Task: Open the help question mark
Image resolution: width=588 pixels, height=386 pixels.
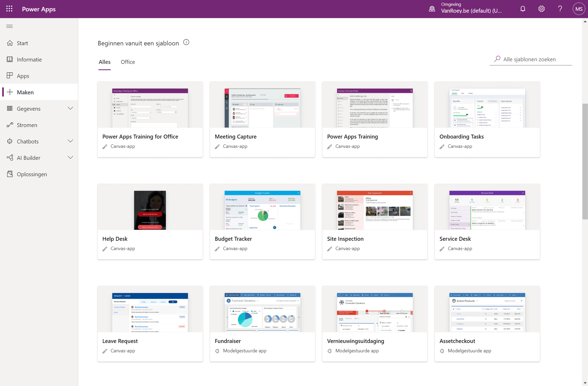Action: [560, 9]
